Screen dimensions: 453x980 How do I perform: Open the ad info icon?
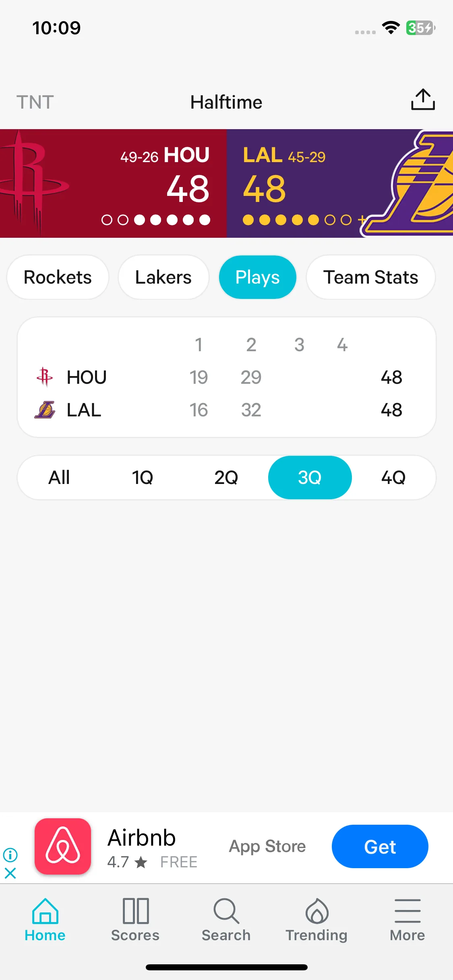(x=10, y=854)
